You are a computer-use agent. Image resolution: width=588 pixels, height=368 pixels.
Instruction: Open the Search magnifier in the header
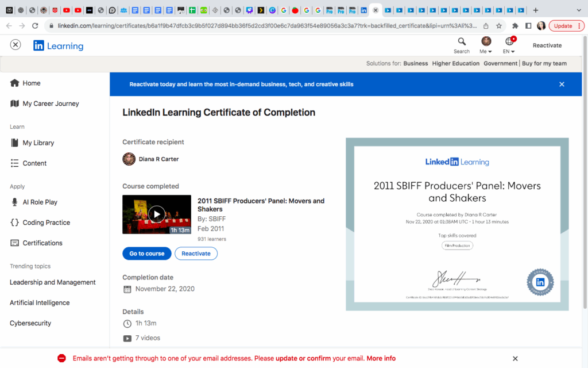(x=461, y=45)
